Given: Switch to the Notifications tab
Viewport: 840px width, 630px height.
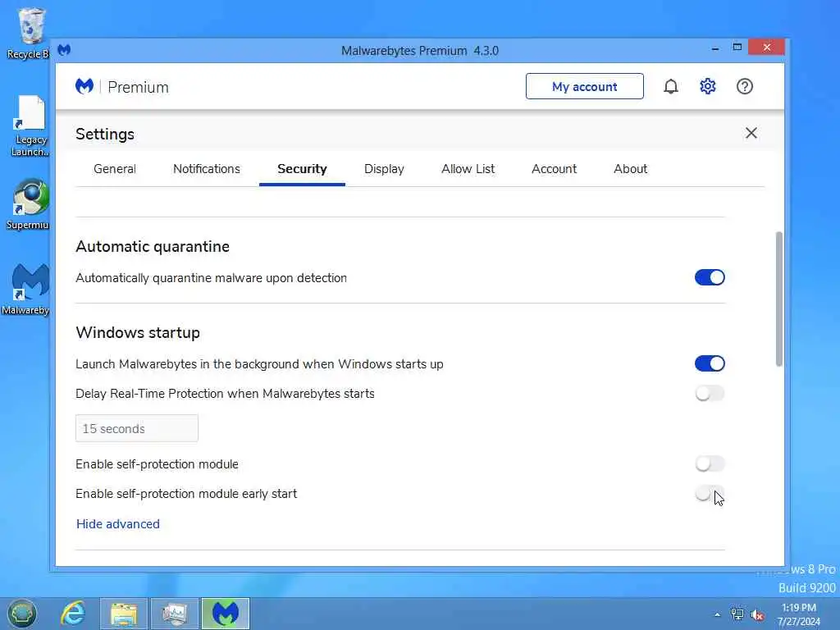Looking at the screenshot, I should pos(206,169).
